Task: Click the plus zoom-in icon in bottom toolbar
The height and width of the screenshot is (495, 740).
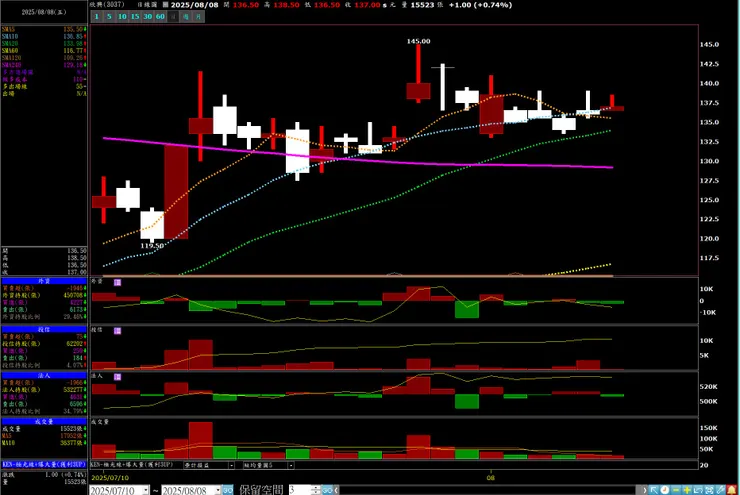Action: click(x=687, y=490)
